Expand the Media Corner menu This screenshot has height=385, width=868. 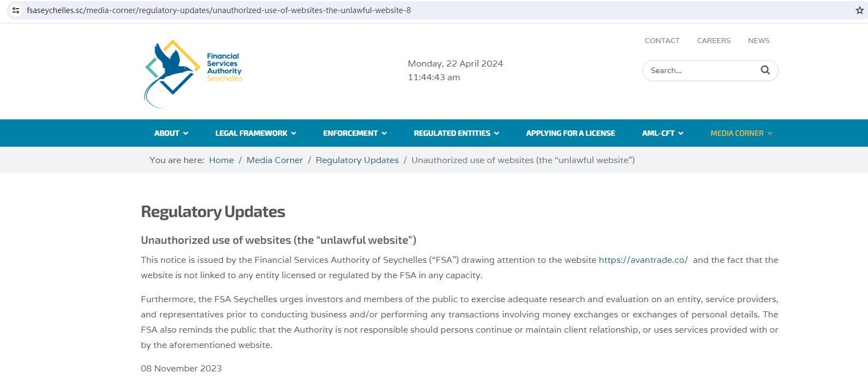[740, 133]
